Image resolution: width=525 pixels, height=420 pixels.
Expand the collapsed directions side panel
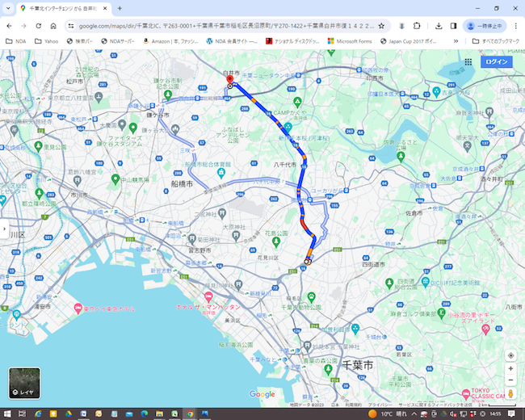click(3, 229)
